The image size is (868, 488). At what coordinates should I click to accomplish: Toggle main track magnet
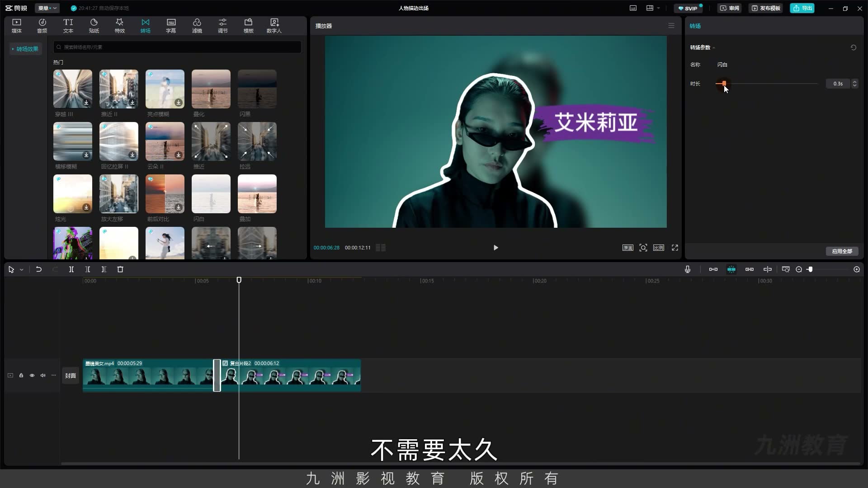click(x=713, y=269)
